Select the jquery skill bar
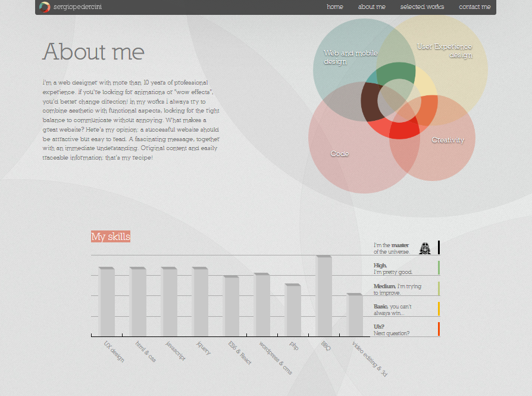This screenshot has height=396, width=532. [200, 302]
